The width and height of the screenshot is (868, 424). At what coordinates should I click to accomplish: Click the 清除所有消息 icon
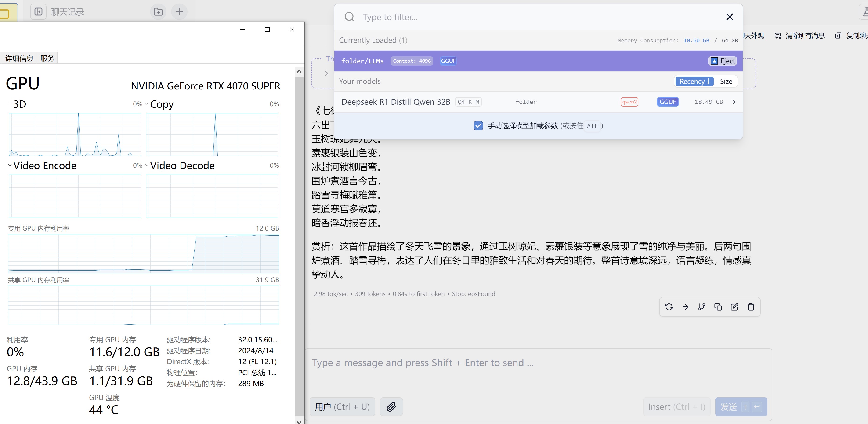778,36
